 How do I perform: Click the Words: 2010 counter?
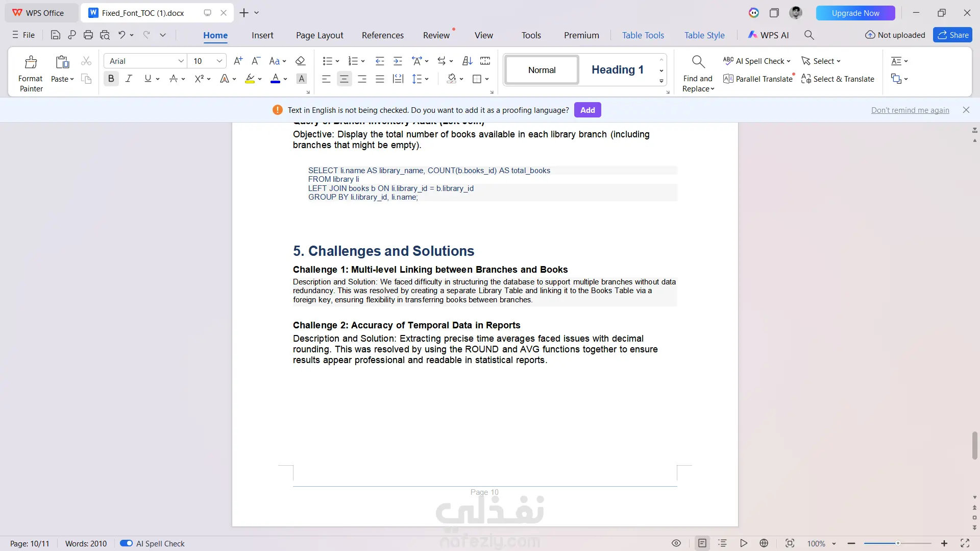coord(86,543)
